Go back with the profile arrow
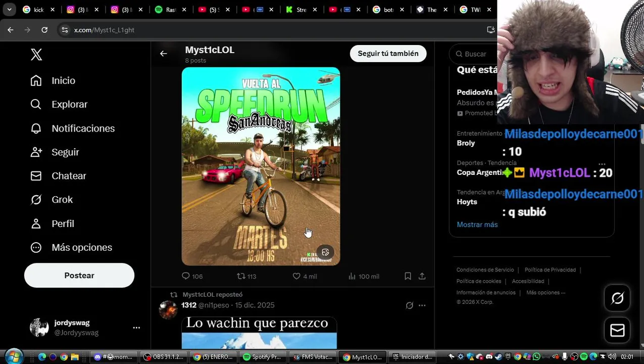The height and width of the screenshot is (364, 644). click(164, 54)
